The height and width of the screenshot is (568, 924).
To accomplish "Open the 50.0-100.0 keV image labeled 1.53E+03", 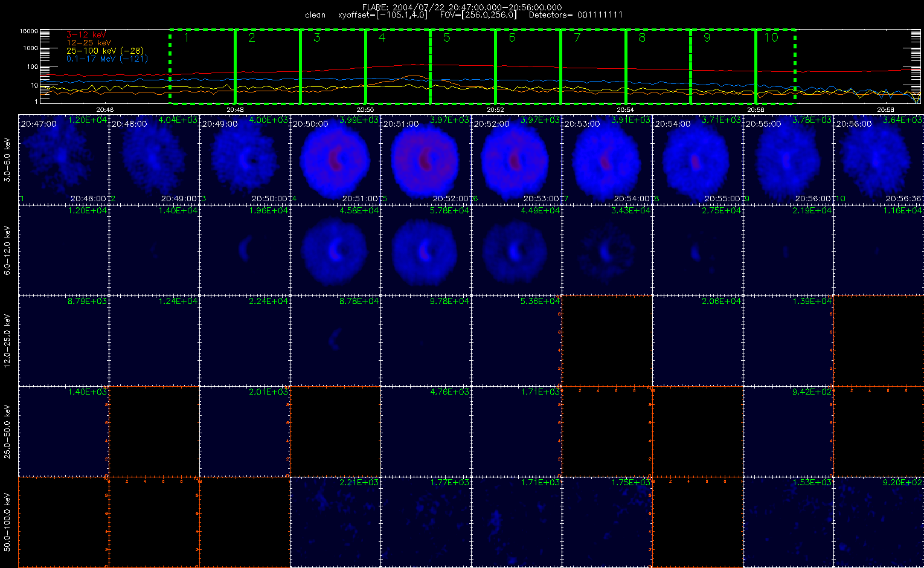I will coord(789,521).
